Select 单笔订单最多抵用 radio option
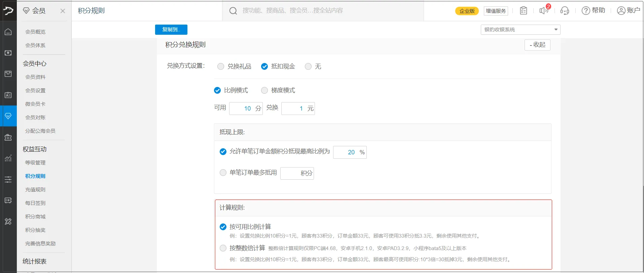The image size is (644, 273). point(223,173)
